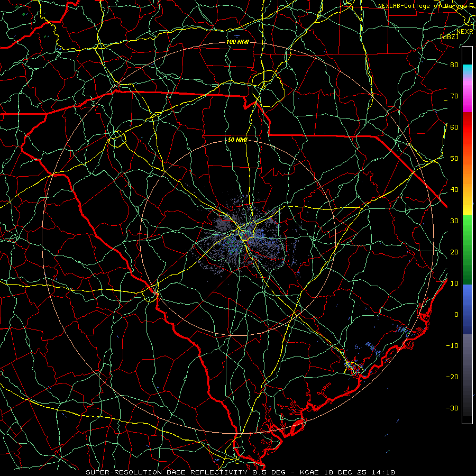
Task: Click the green band of the reflectivity color bar
Action: (467, 250)
